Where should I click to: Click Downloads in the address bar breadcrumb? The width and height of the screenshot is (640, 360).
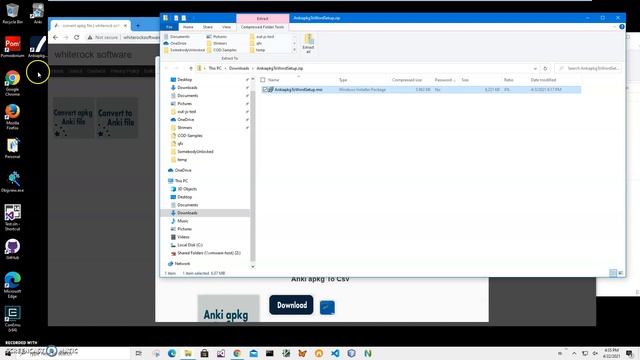(x=239, y=68)
